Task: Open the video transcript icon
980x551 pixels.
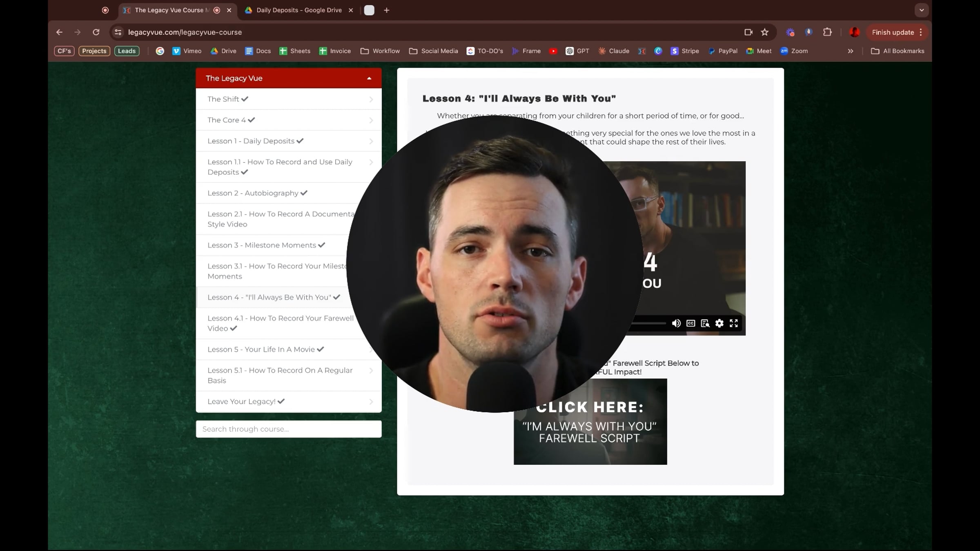Action: point(705,323)
